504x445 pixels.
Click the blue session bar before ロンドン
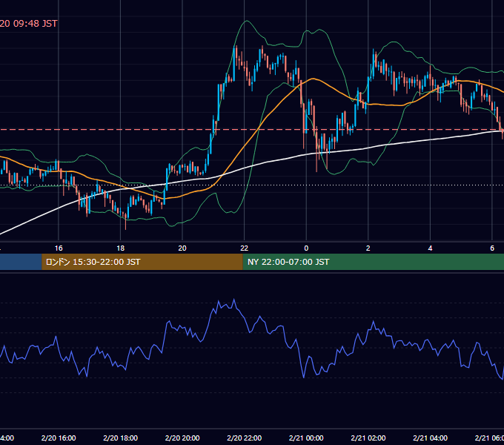(x=21, y=262)
